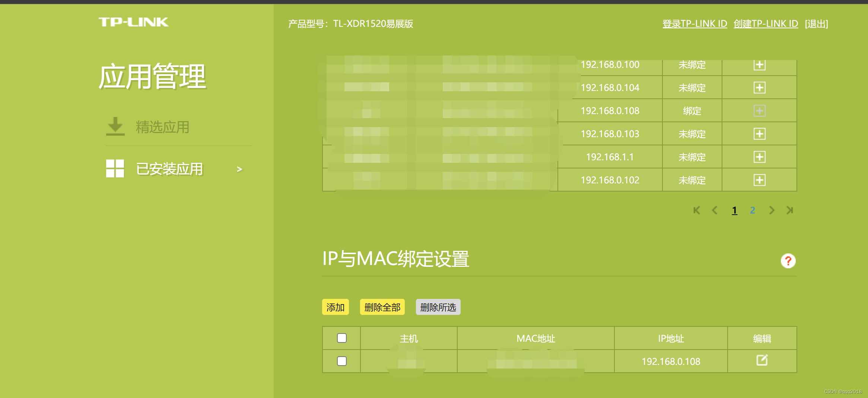The width and height of the screenshot is (868, 398).
Task: Click the 删除全部 button
Action: pyautogui.click(x=382, y=307)
